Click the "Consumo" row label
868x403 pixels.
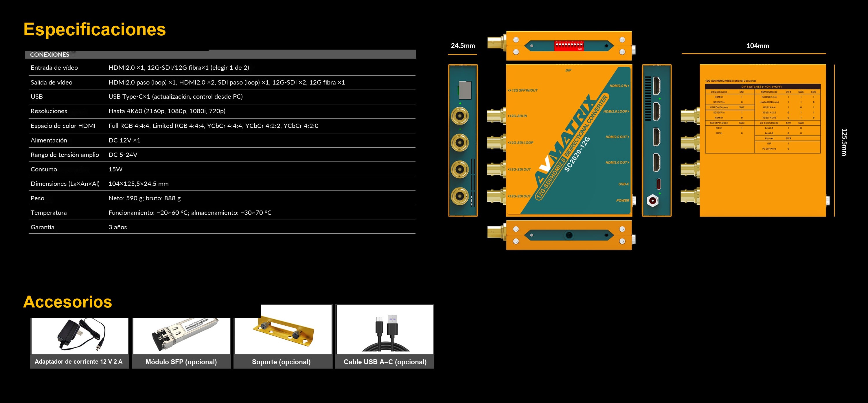pyautogui.click(x=44, y=169)
